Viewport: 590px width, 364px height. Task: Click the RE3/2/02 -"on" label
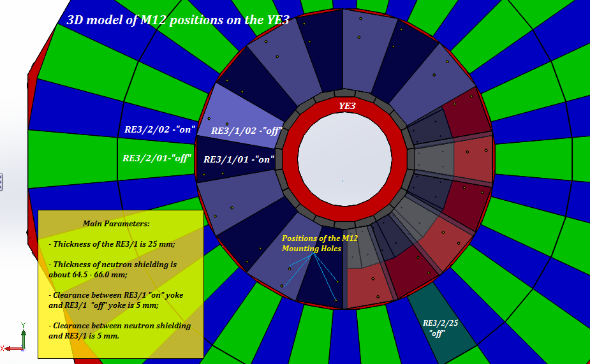point(159,129)
